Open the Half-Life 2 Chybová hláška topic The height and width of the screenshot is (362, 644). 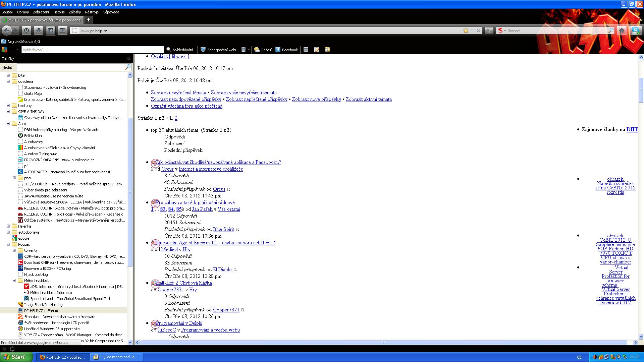click(x=184, y=283)
